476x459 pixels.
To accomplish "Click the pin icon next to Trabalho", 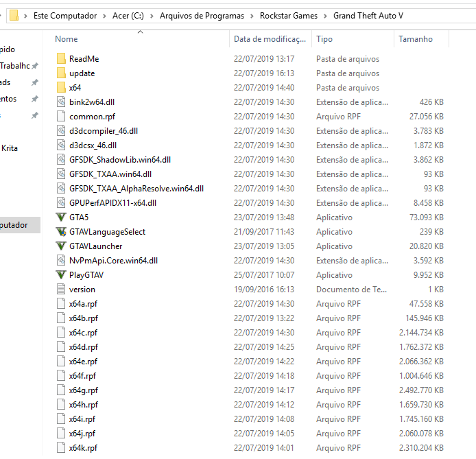I will pos(35,66).
